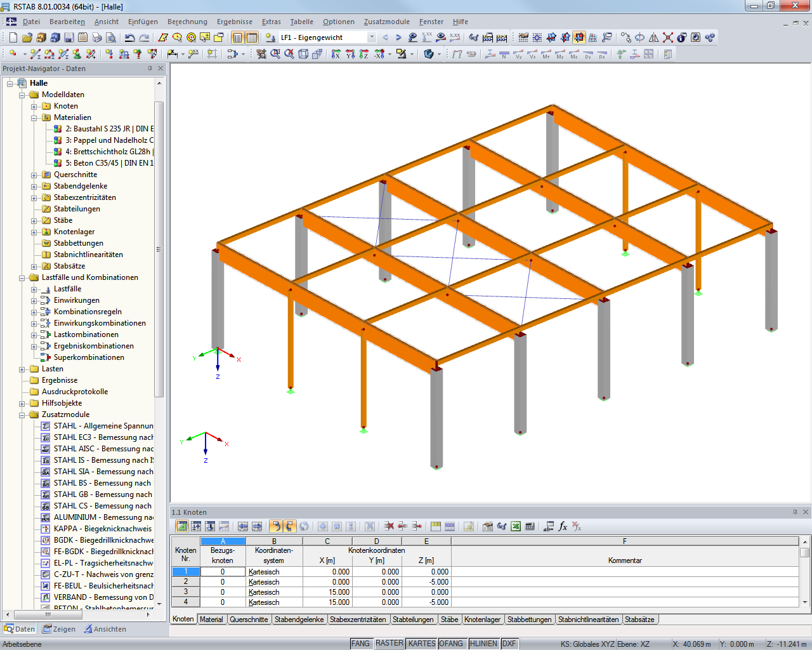The height and width of the screenshot is (650, 812).
Task: Open the Berechnung menu
Action: tap(187, 22)
